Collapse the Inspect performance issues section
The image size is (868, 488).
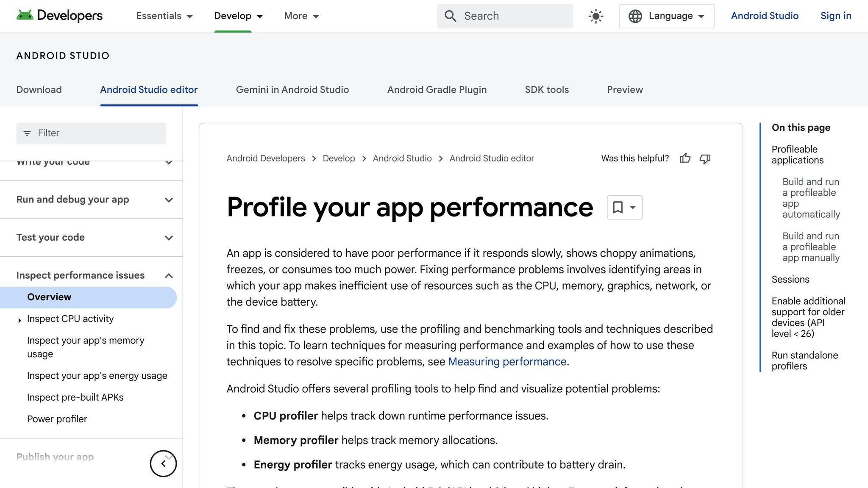[x=169, y=275]
